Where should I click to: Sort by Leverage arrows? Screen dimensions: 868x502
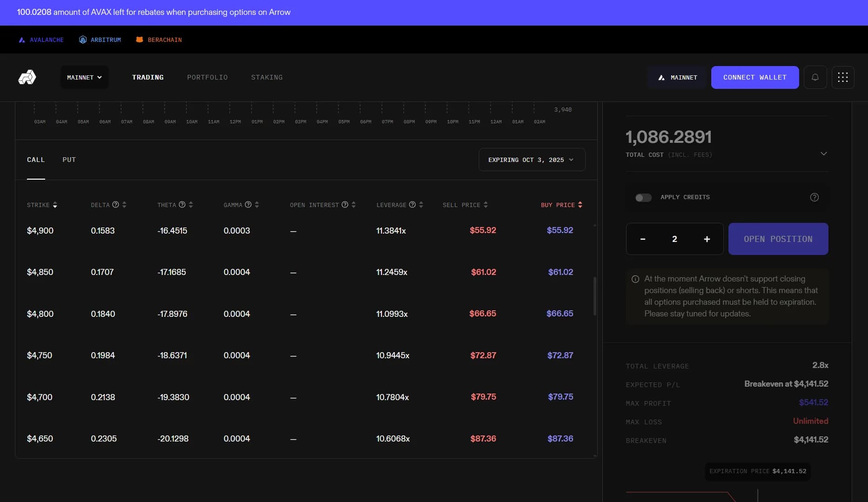pos(421,205)
